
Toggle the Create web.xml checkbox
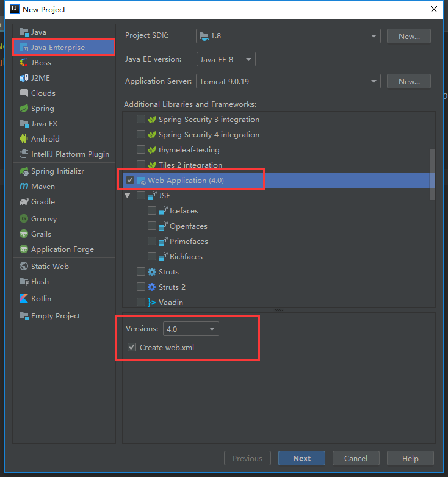click(x=132, y=347)
